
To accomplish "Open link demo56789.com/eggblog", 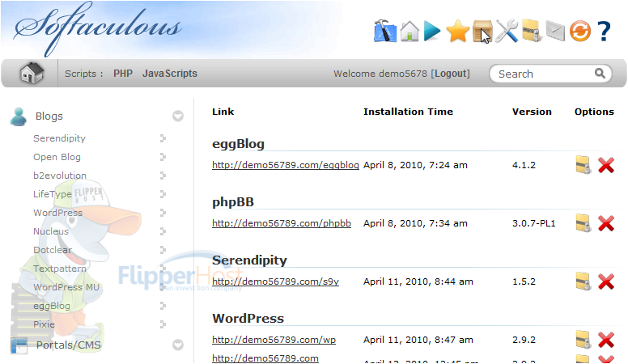I will pos(285,165).
